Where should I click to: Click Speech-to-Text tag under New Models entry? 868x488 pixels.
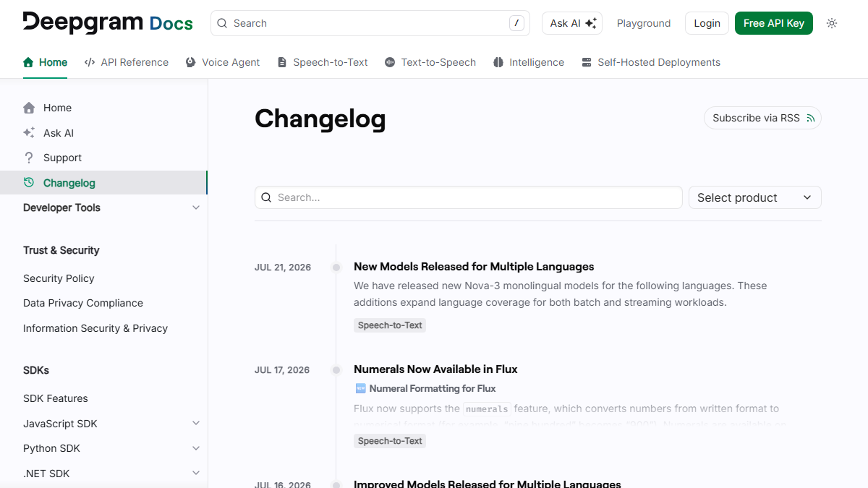pyautogui.click(x=390, y=325)
